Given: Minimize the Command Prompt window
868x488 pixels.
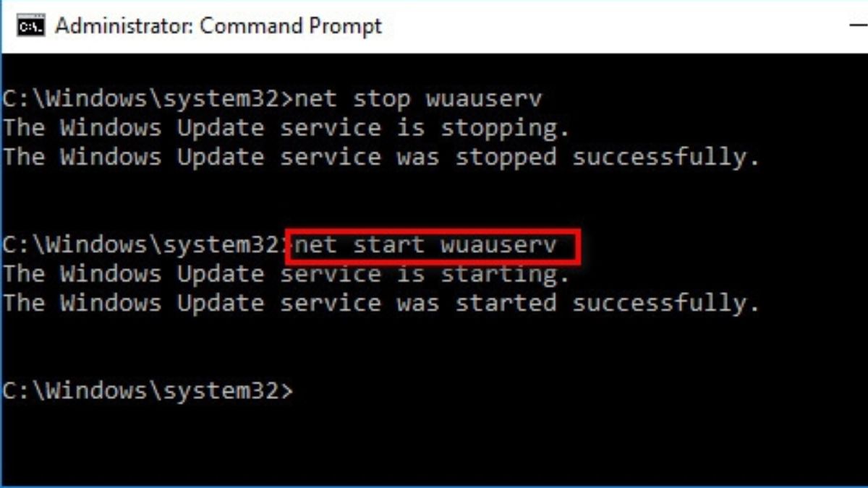Looking at the screenshot, I should coord(859,26).
